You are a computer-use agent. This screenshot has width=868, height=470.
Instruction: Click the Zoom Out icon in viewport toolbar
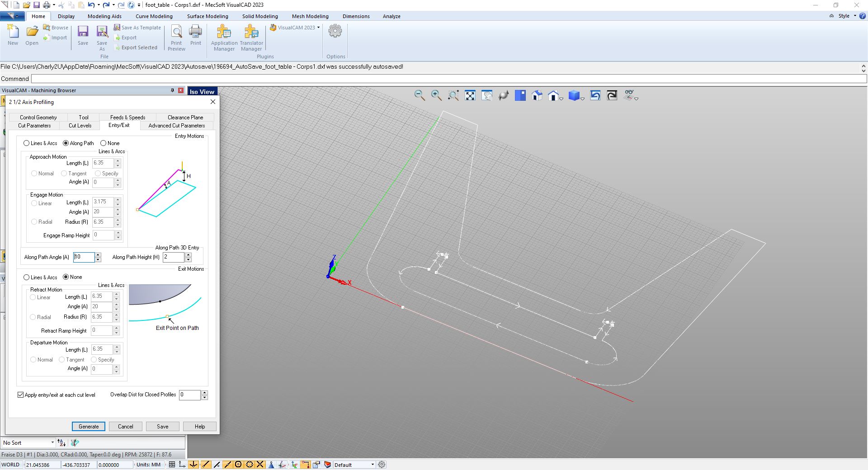[x=420, y=95]
